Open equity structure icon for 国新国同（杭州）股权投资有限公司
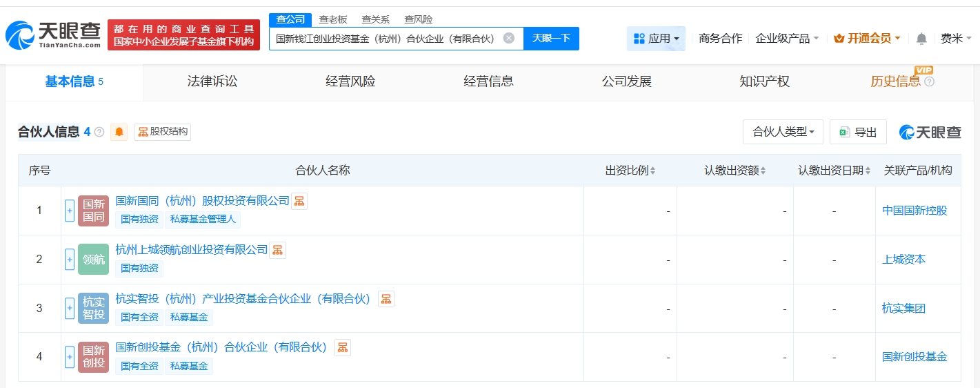Image resolution: width=980 pixels, height=388 pixels. click(x=299, y=201)
